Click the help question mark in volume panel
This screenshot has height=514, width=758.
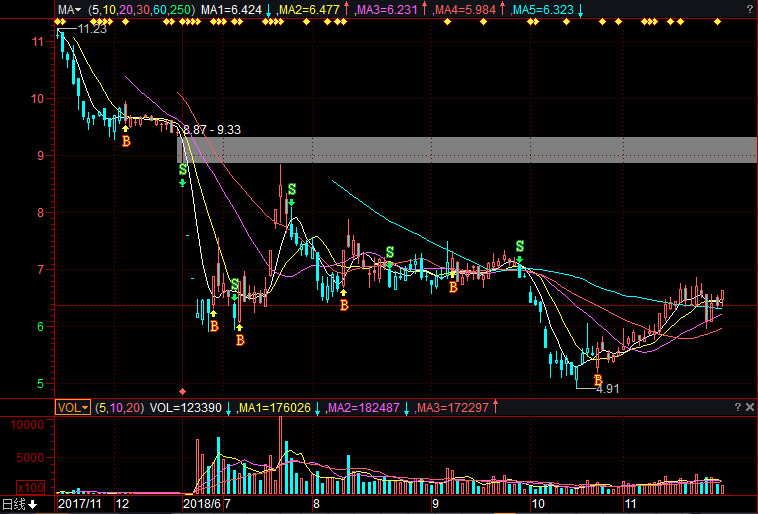pyautogui.click(x=736, y=407)
